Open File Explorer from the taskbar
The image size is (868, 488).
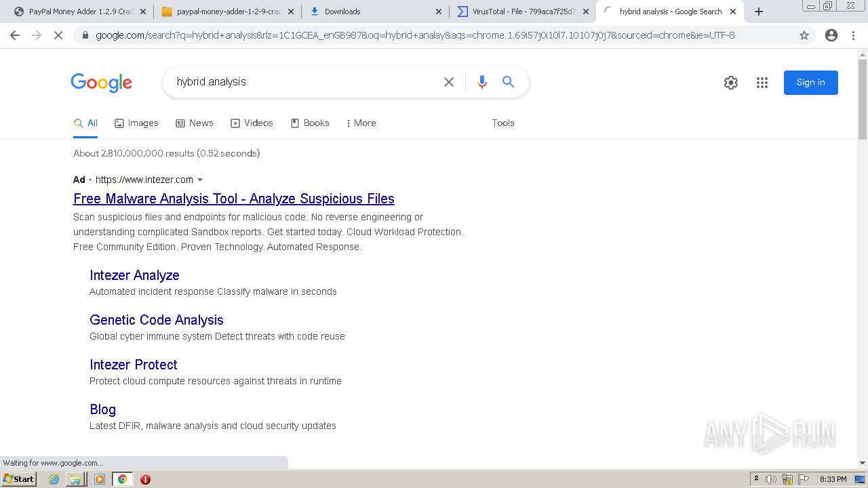[x=75, y=479]
